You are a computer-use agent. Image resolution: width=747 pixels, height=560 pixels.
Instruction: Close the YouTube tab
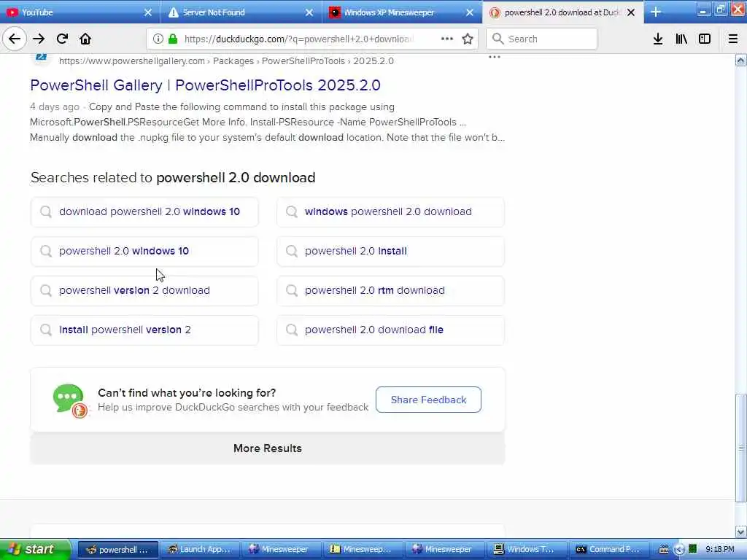point(148,12)
